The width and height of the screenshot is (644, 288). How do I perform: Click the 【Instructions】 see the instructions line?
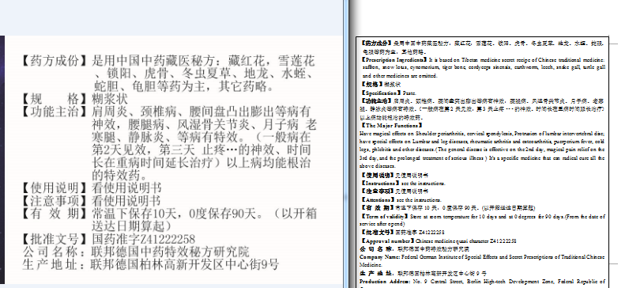pyautogui.click(x=402, y=183)
